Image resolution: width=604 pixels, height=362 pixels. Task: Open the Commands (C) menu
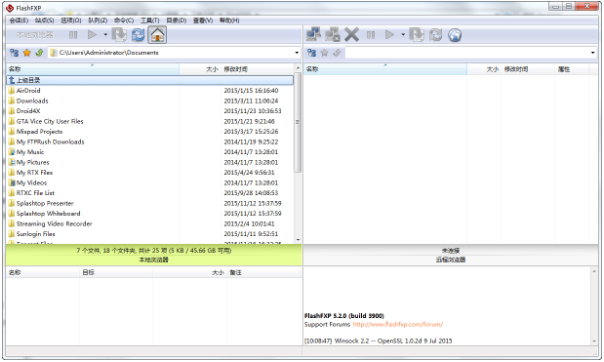pyautogui.click(x=124, y=20)
